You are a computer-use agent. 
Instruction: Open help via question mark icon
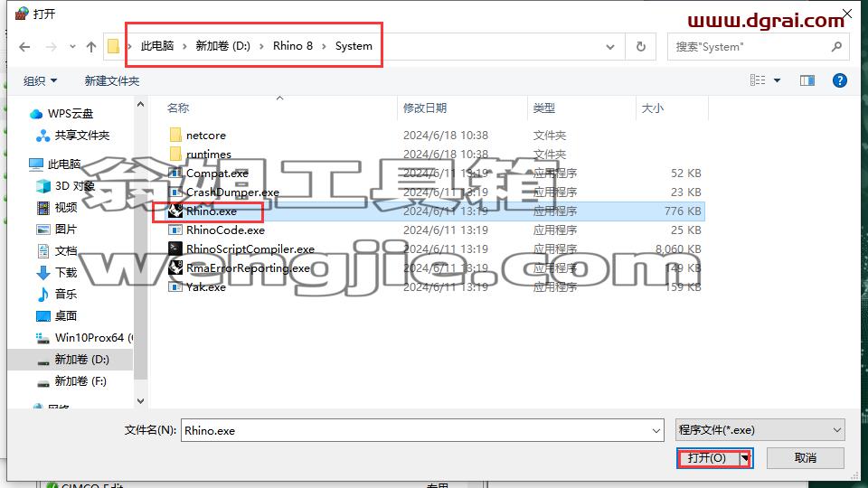(x=840, y=80)
